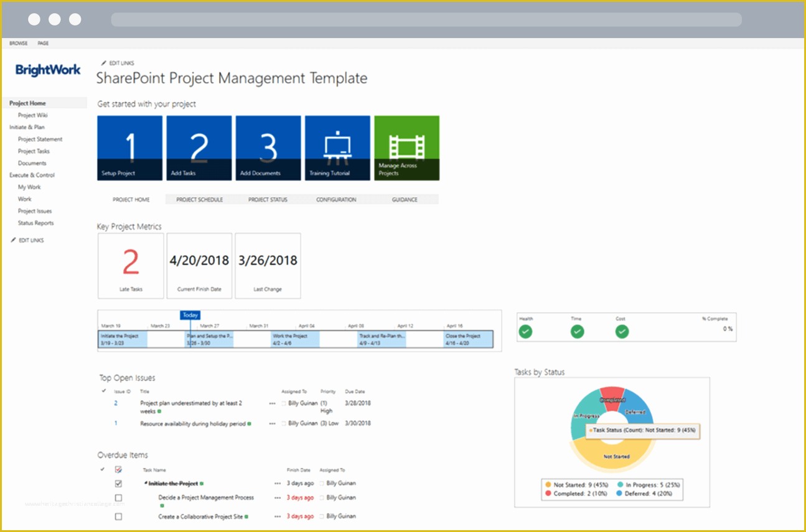Click the pencil icon in the sidebar Edit Links
This screenshot has width=806, height=532.
click(x=14, y=240)
